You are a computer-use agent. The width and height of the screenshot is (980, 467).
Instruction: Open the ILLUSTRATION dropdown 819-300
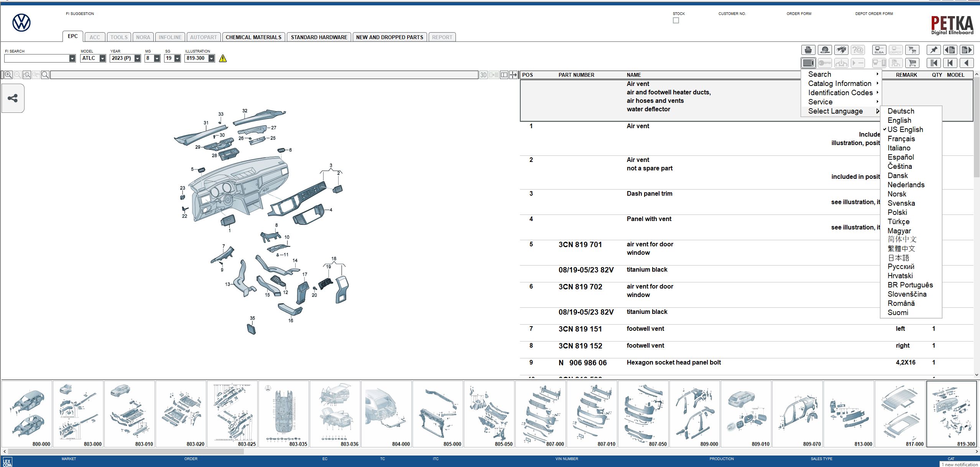[x=211, y=58]
